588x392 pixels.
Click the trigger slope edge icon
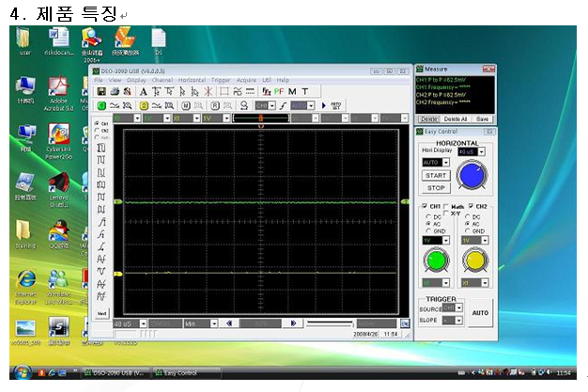pyautogui.click(x=283, y=106)
